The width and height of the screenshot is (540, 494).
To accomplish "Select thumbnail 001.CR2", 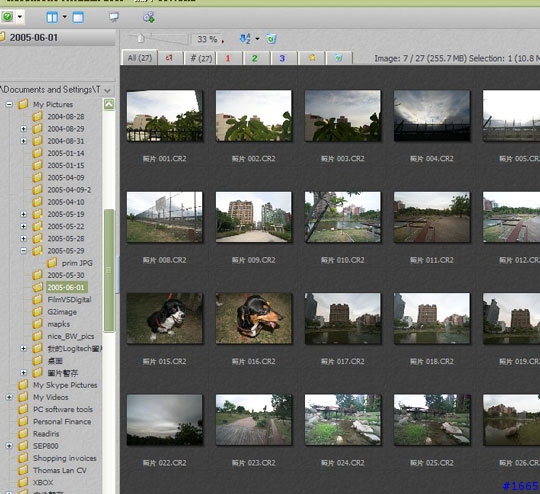I will click(x=164, y=115).
